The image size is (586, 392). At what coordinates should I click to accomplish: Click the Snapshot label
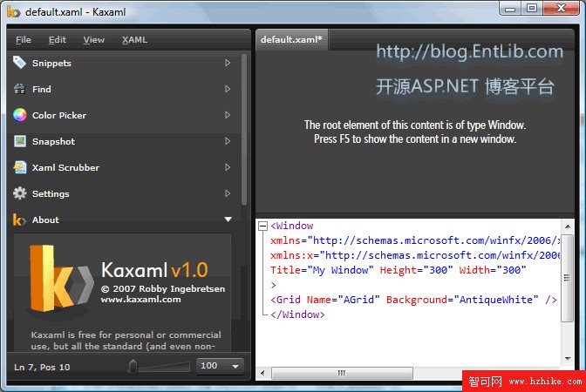(53, 141)
